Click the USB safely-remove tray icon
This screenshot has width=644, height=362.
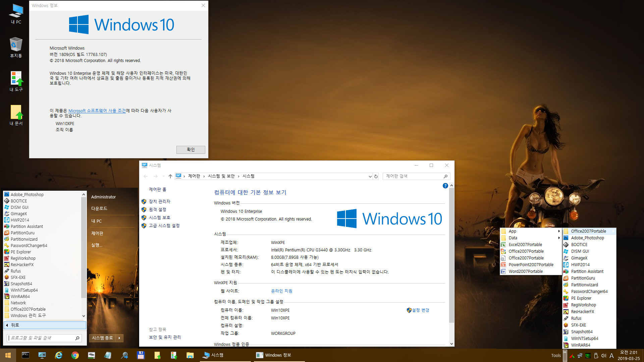596,356
